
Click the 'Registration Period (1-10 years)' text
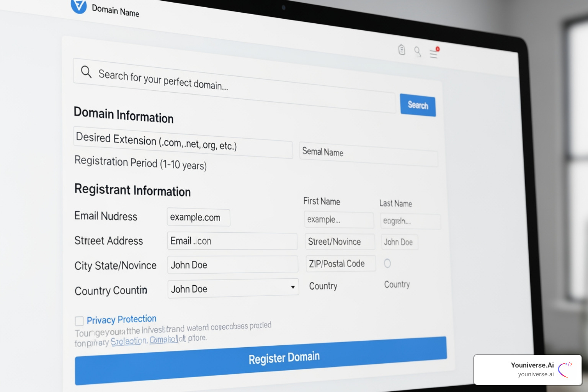(140, 163)
